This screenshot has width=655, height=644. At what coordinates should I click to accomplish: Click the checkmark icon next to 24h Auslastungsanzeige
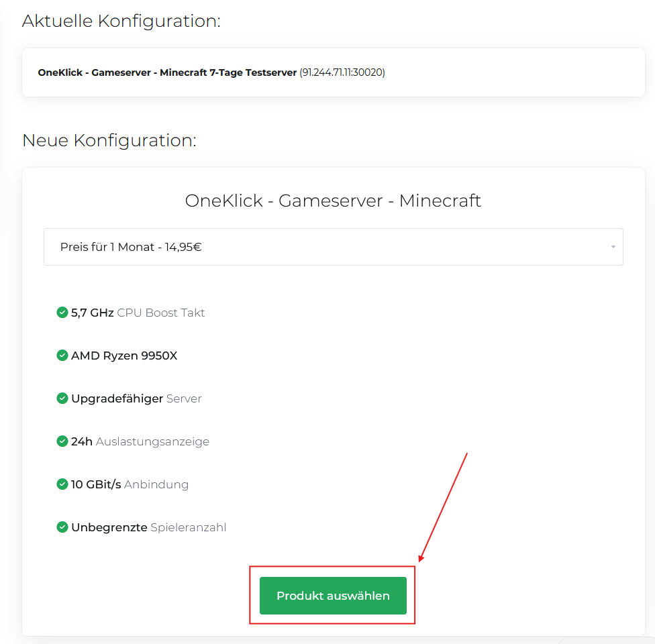[x=62, y=441]
